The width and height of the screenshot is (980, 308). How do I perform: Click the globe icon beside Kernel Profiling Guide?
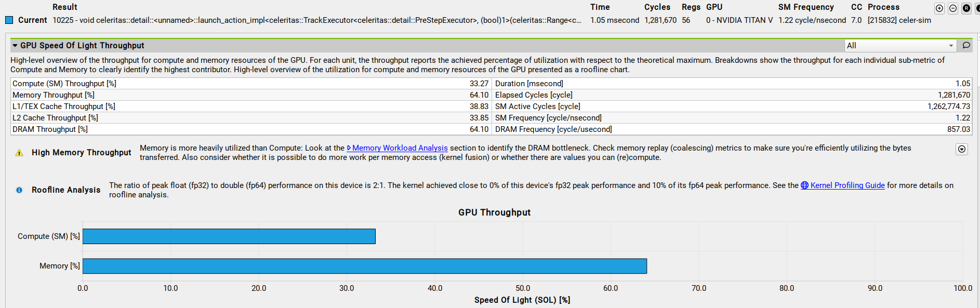point(804,185)
